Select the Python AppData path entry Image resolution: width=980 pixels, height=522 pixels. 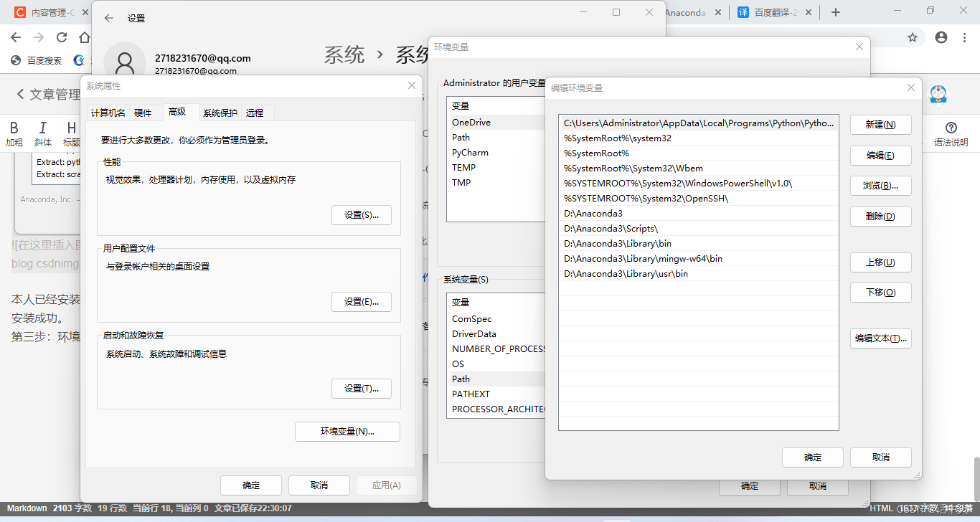[x=698, y=123]
